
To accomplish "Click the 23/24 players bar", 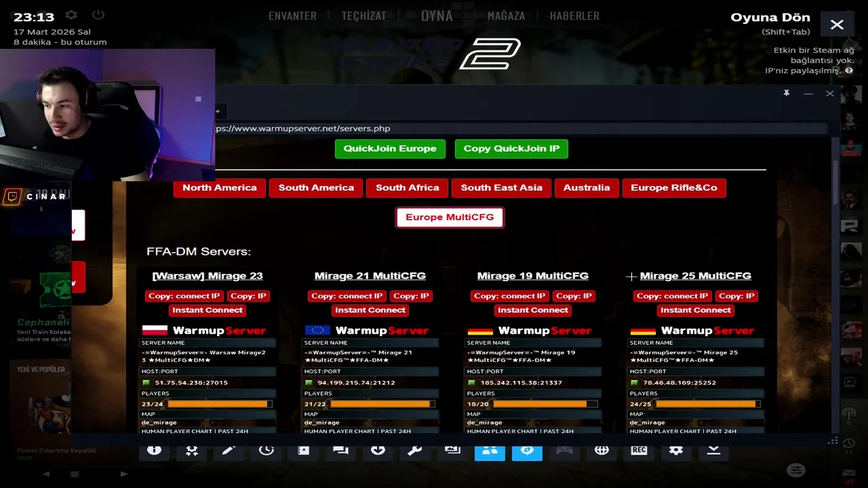I will [220, 404].
